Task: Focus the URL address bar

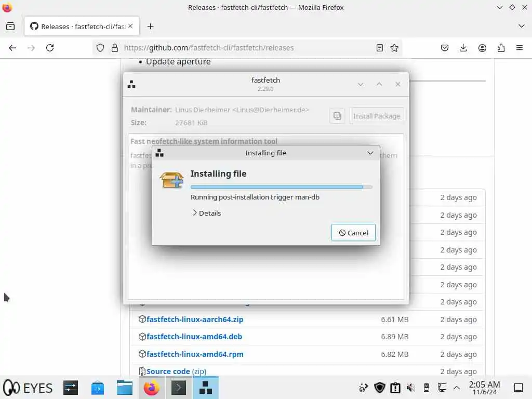Action: pyautogui.click(x=248, y=48)
